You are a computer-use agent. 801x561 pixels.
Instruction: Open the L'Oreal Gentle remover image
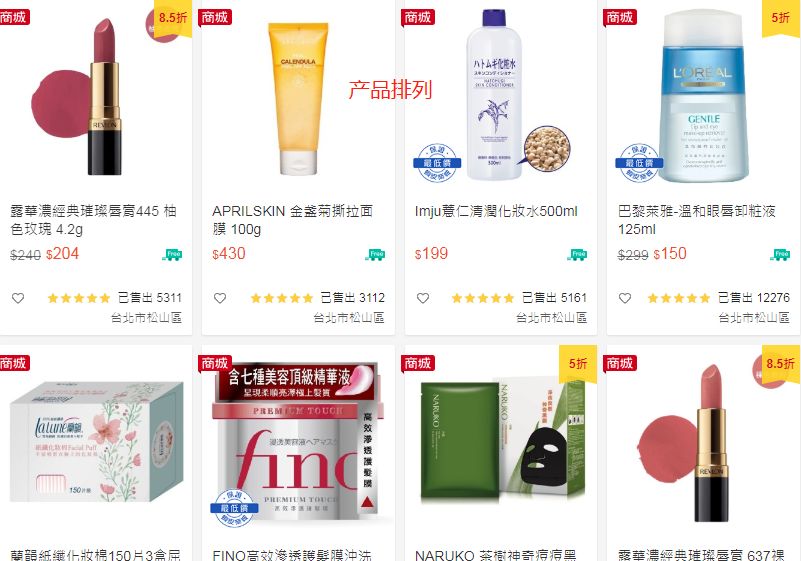point(704,96)
